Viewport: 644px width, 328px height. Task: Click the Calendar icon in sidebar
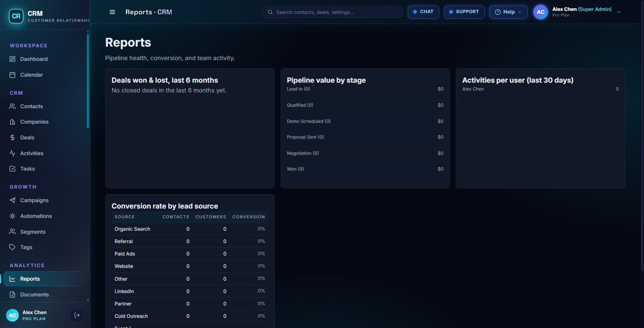pos(12,75)
